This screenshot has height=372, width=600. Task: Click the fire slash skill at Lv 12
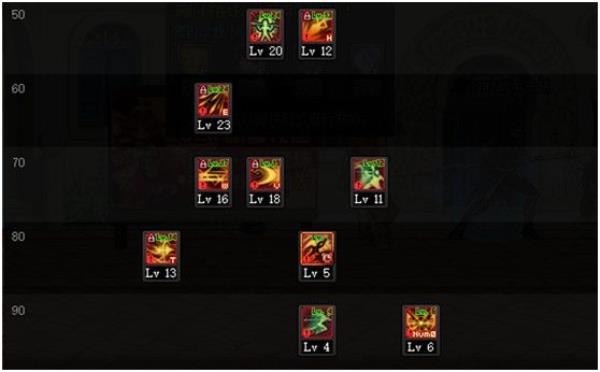tap(317, 26)
